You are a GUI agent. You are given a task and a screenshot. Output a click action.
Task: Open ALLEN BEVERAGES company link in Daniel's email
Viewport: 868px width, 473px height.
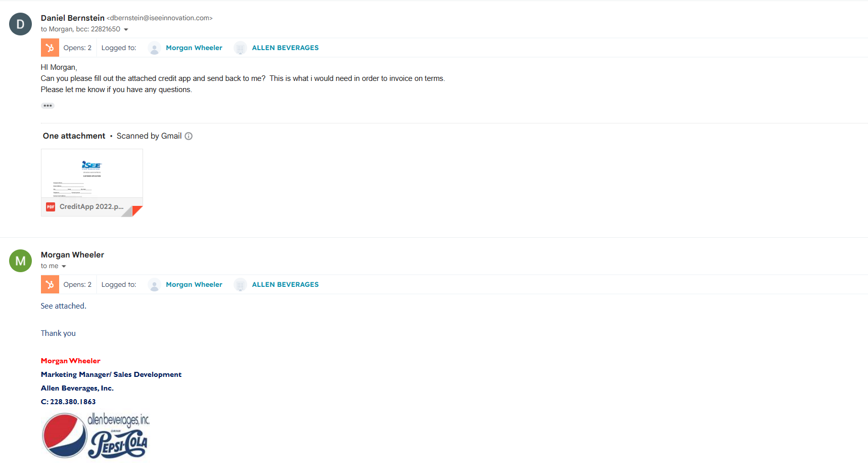point(285,48)
